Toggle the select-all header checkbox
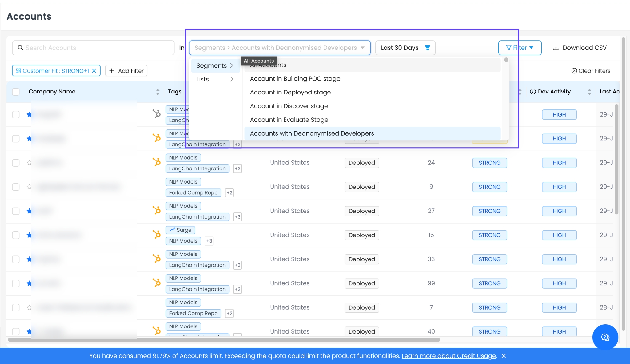Image resolution: width=630 pixels, height=364 pixels. point(16,92)
